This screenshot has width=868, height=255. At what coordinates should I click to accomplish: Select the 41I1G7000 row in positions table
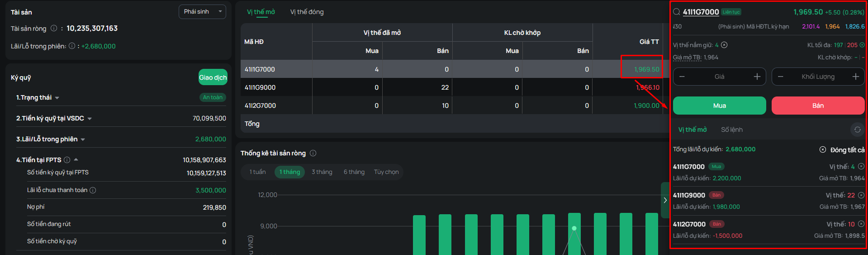455,69
